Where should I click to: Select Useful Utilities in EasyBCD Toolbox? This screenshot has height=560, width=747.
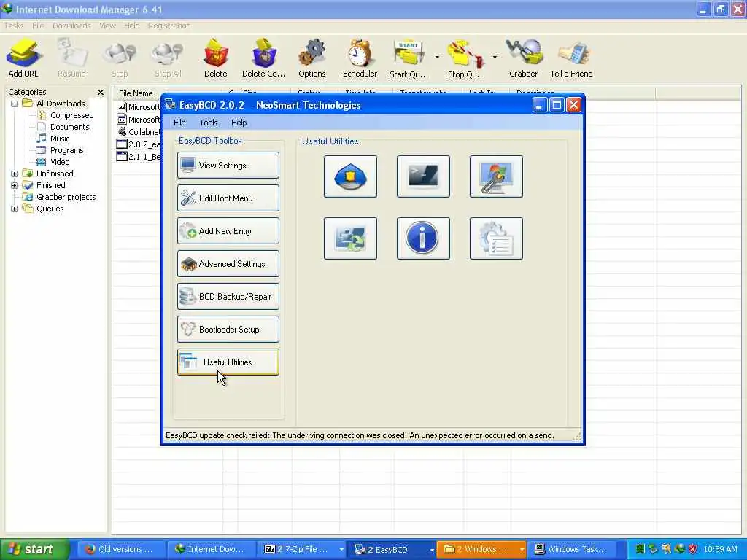[228, 362]
